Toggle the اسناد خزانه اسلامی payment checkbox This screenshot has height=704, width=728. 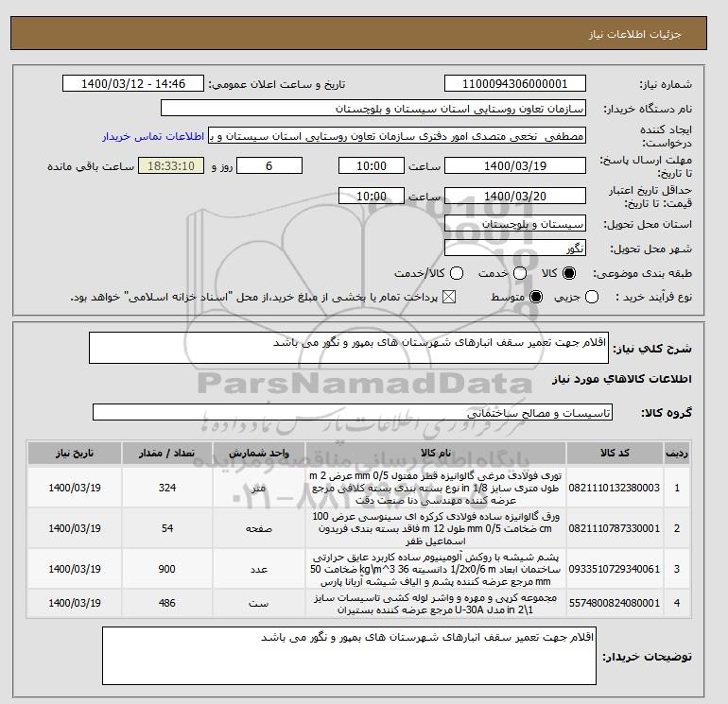click(449, 297)
